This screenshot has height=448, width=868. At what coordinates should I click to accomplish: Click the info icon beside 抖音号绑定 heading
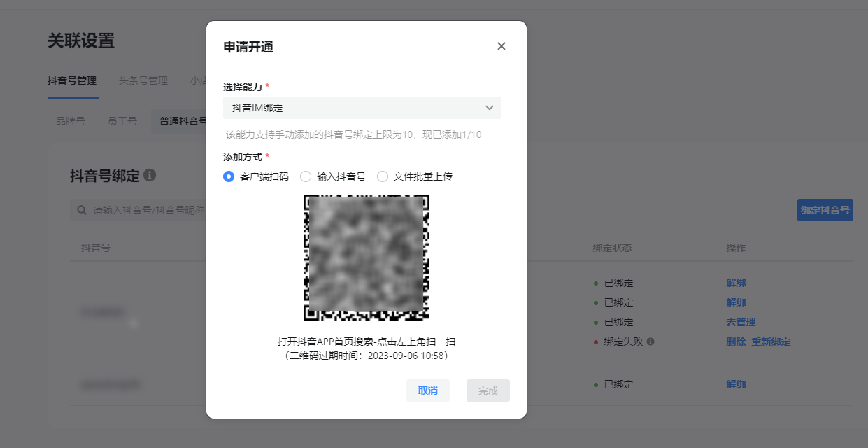[x=150, y=175]
